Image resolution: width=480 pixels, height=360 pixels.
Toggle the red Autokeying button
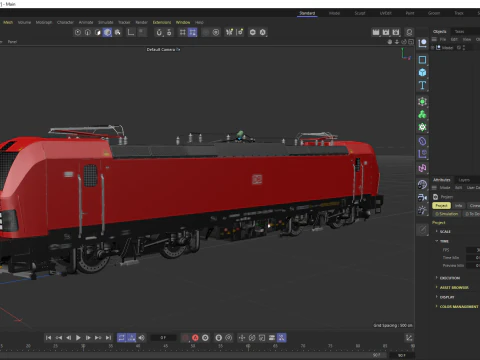pos(195,338)
